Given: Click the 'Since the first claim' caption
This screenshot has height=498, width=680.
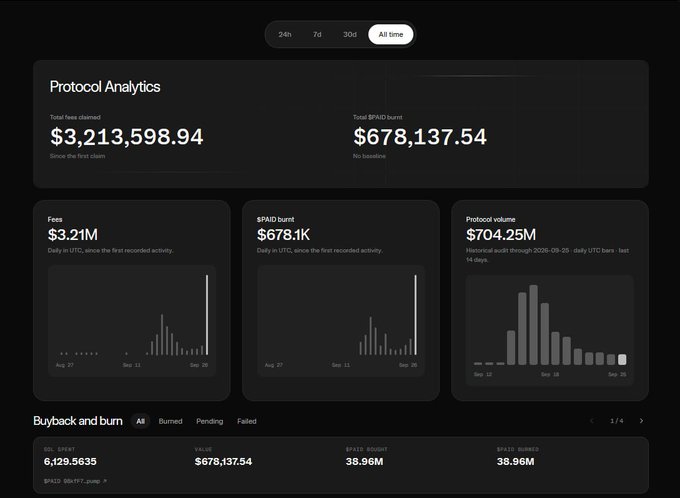Looking at the screenshot, I should [x=77, y=156].
